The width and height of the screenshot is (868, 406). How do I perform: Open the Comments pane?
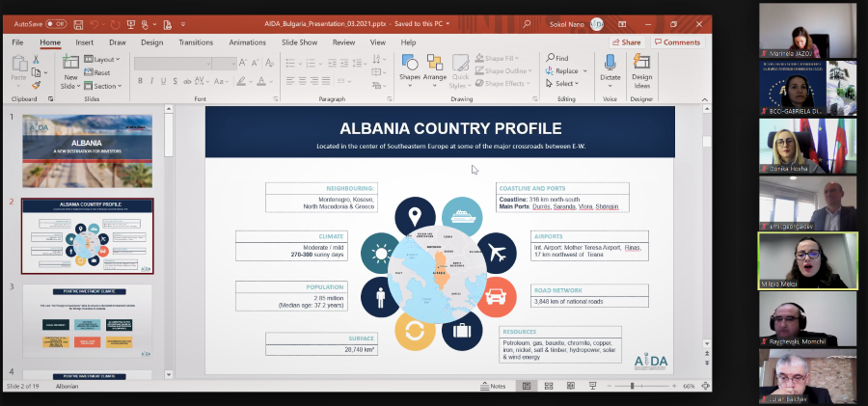click(676, 42)
